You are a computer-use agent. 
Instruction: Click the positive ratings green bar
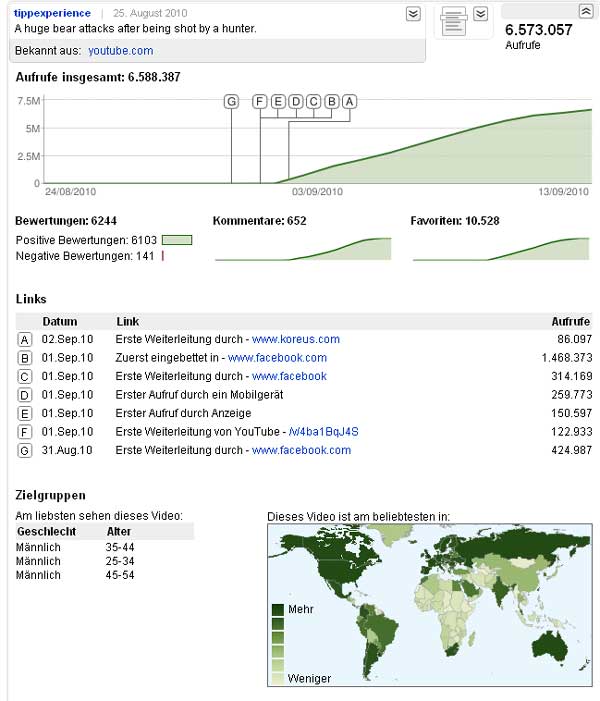point(177,240)
